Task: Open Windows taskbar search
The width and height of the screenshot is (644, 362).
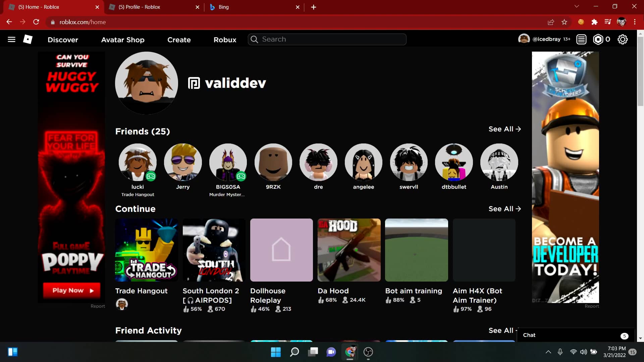Action: point(294,352)
